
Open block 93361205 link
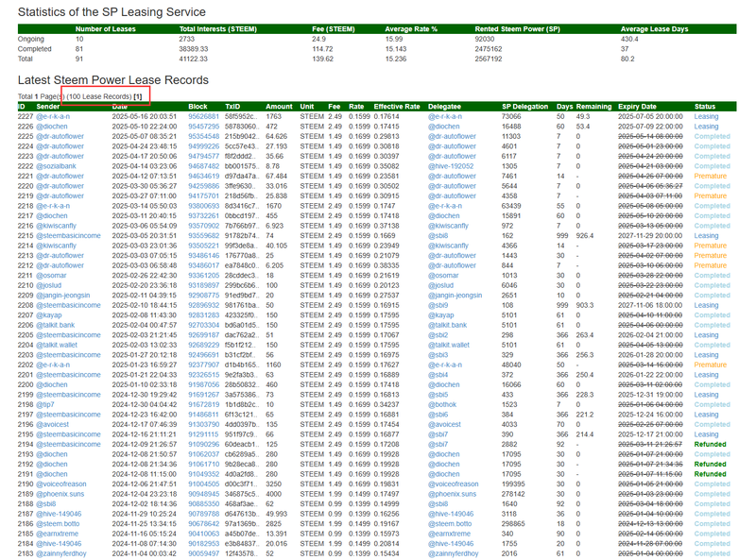pyautogui.click(x=203, y=275)
